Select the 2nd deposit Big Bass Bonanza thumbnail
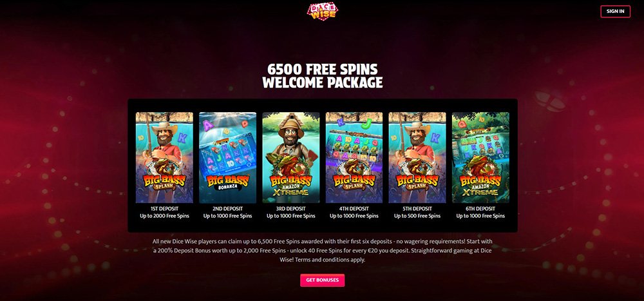Screen dimensions: 644x301 227,158
